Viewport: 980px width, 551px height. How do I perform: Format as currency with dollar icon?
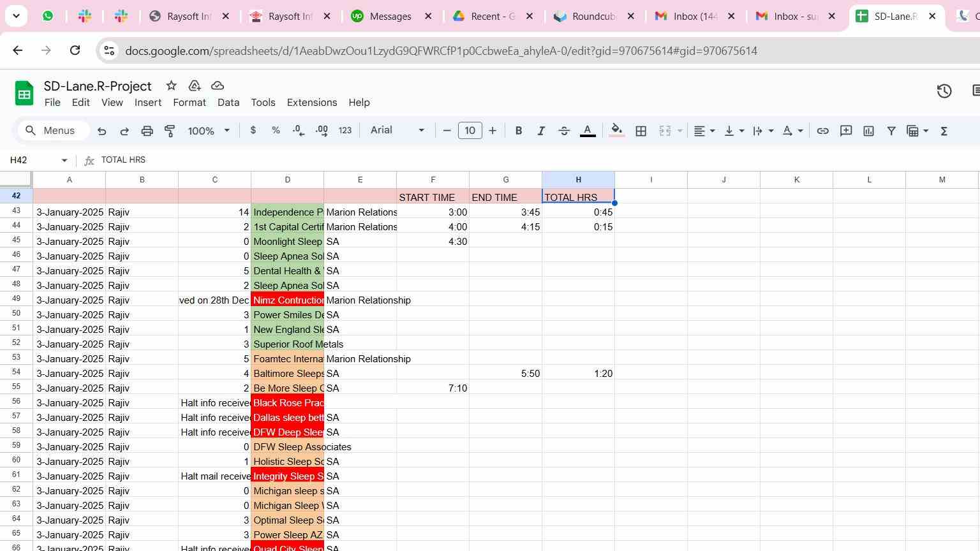click(253, 130)
